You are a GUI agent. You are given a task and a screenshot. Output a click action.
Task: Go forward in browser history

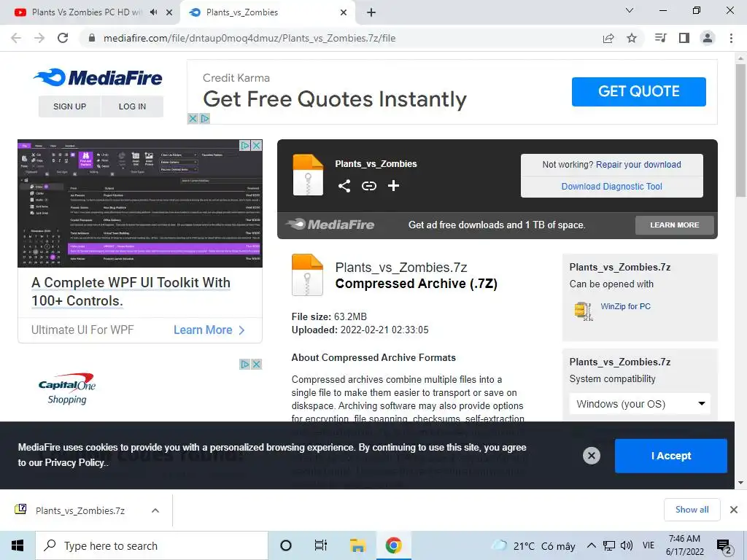(x=39, y=38)
